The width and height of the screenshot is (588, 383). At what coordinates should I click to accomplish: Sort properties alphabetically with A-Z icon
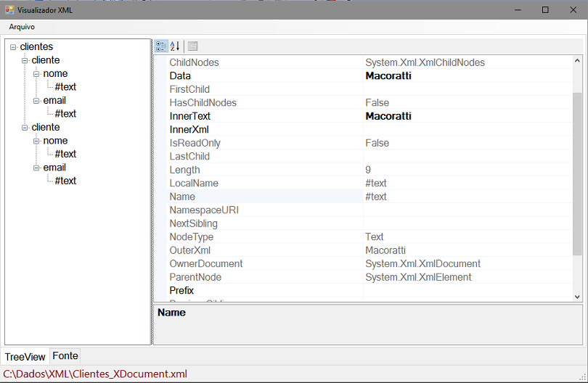pyautogui.click(x=175, y=46)
